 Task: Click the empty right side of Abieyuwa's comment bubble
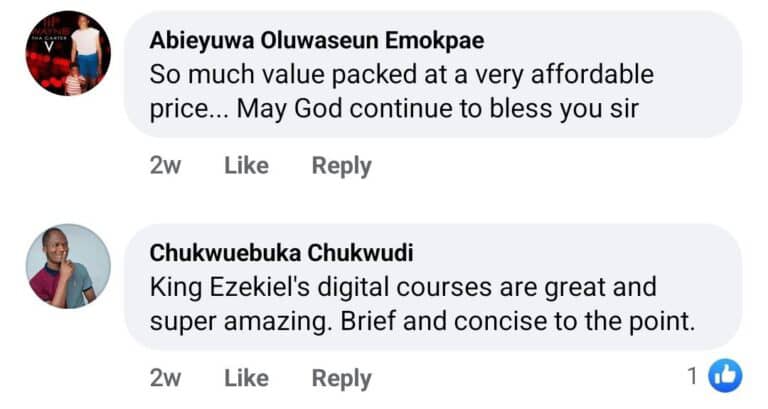click(x=700, y=75)
